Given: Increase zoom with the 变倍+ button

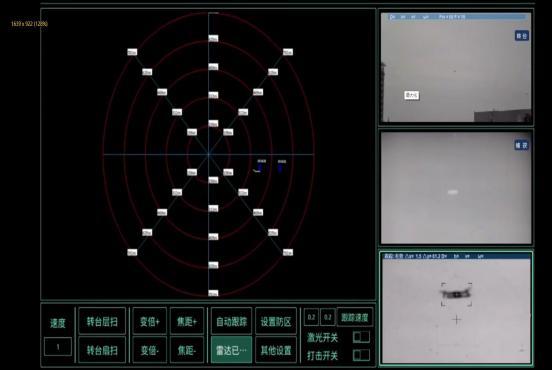Looking at the screenshot, I should click(150, 321).
